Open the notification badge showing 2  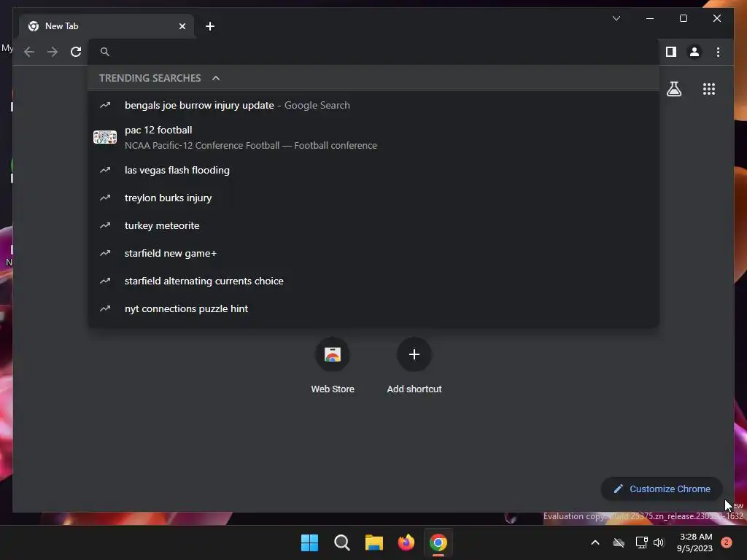(x=727, y=542)
